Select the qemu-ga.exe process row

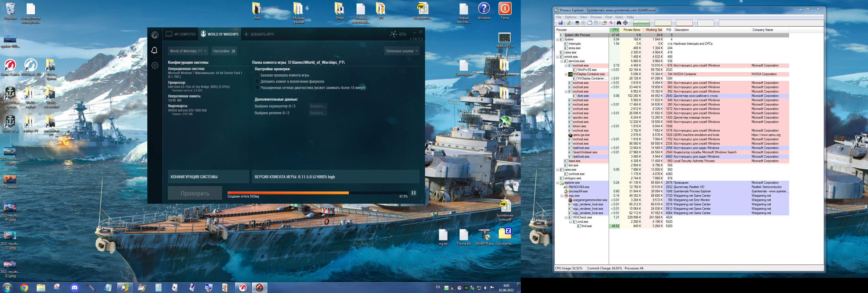(x=672, y=135)
